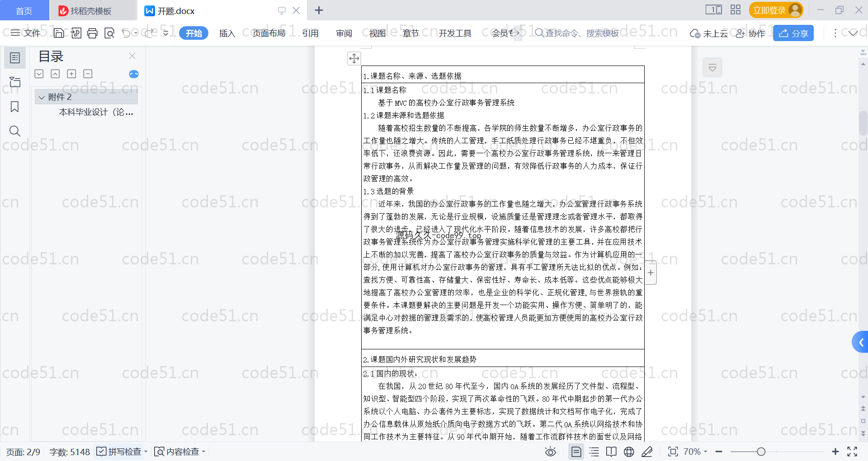Close the 开题.docx tab
868x461 pixels.
(x=296, y=10)
